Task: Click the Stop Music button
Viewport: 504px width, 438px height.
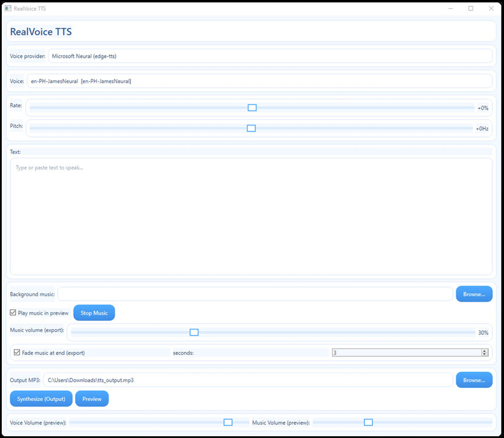Action: (94, 313)
